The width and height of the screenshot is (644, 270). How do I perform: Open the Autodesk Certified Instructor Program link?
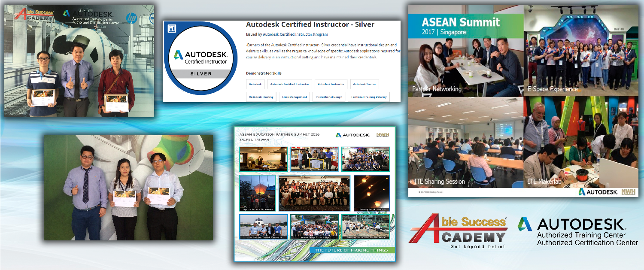pyautogui.click(x=295, y=34)
